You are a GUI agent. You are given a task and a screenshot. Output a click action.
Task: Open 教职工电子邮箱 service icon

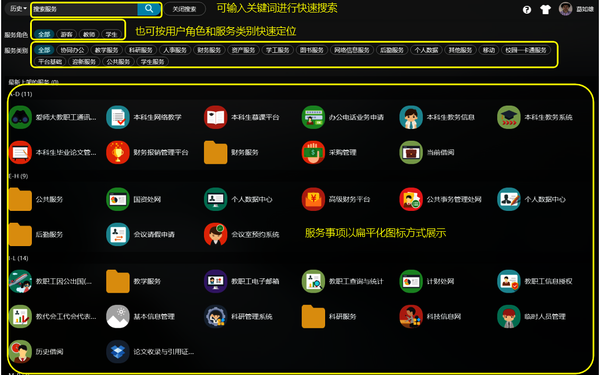coord(216,281)
